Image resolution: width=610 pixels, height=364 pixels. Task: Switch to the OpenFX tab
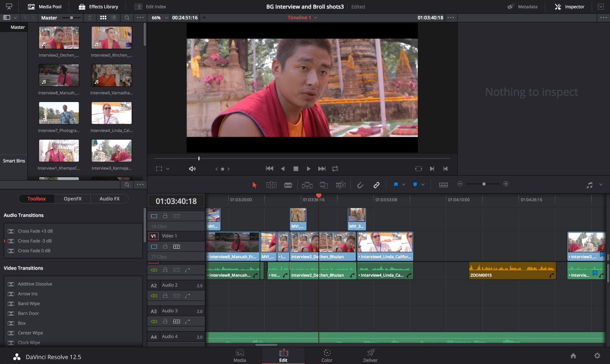click(72, 198)
